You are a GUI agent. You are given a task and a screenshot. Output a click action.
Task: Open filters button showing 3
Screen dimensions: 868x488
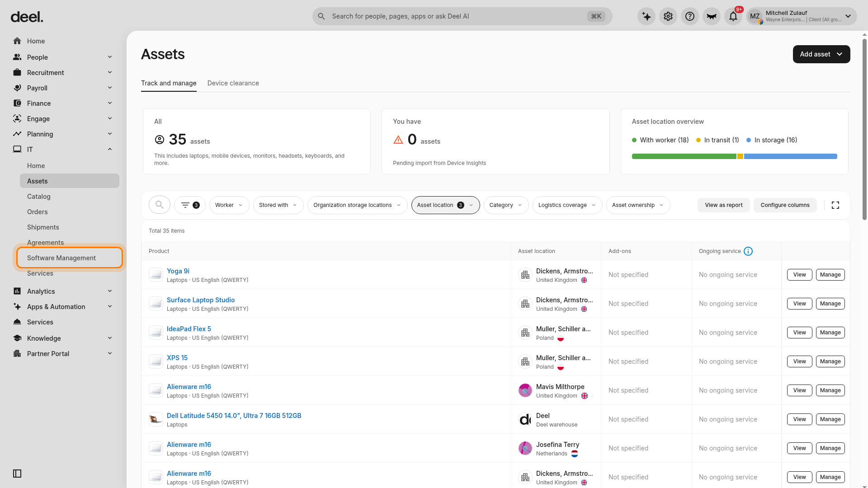click(x=190, y=205)
